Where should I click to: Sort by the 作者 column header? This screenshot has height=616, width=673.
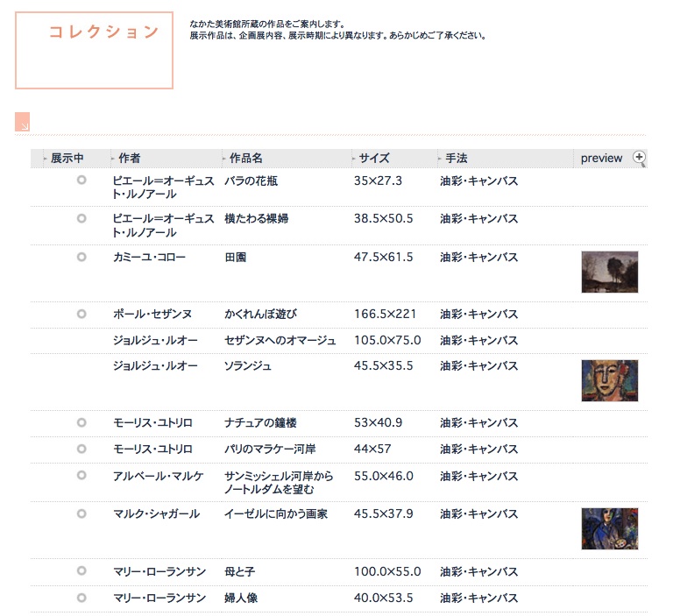129,158
